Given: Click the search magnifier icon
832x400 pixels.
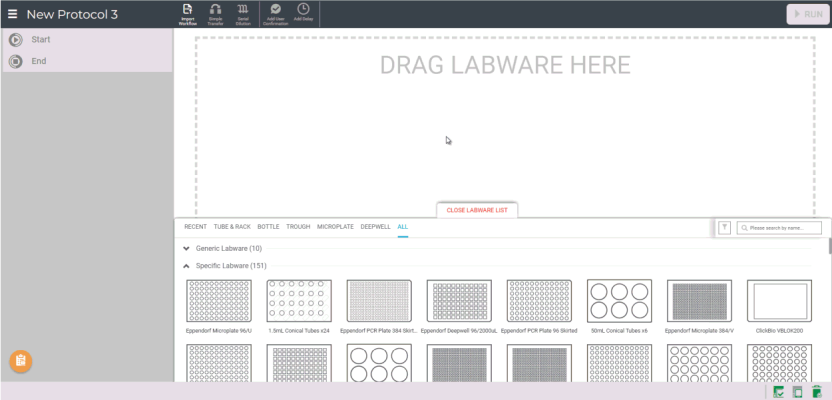Looking at the screenshot, I should (x=744, y=228).
